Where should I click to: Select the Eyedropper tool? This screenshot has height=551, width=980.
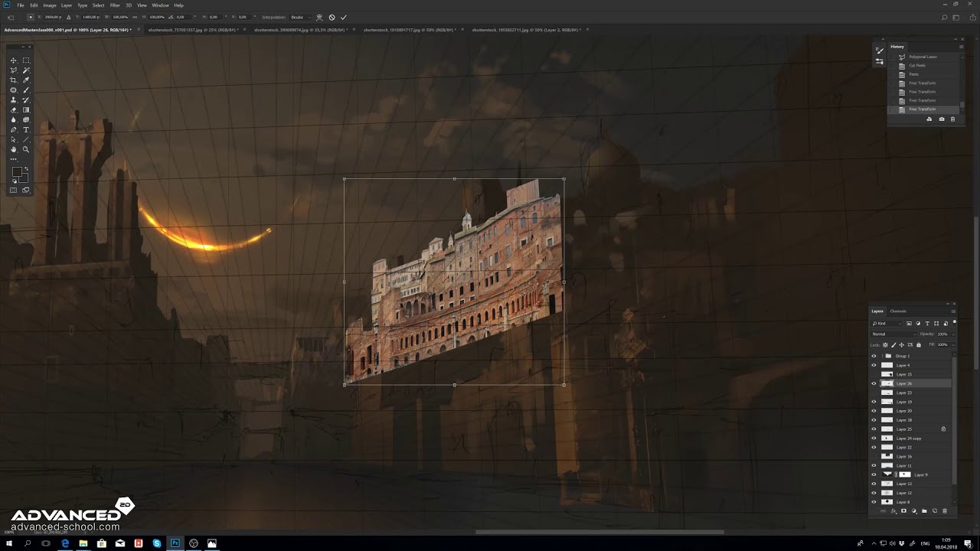pos(26,80)
